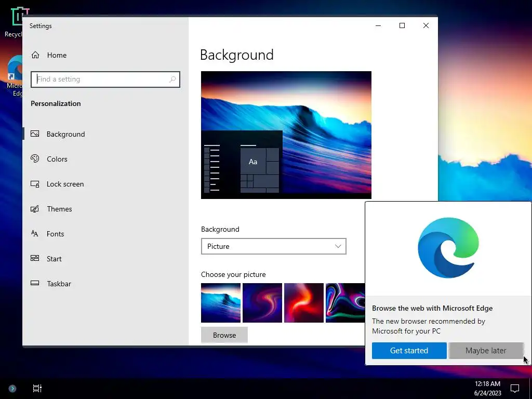Screen dimensions: 532x399
Task: Open Themes settings
Action: point(105,209)
